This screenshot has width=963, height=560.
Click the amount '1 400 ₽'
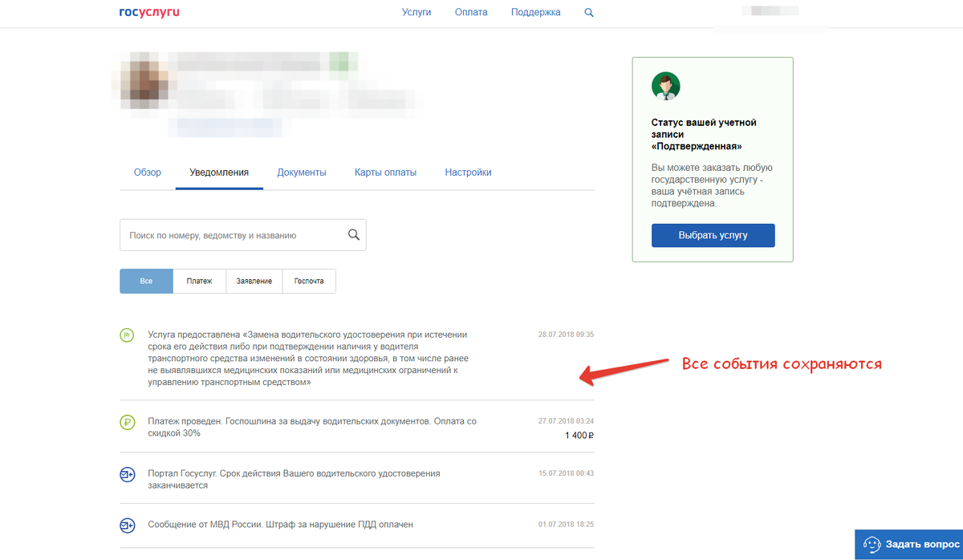[579, 436]
